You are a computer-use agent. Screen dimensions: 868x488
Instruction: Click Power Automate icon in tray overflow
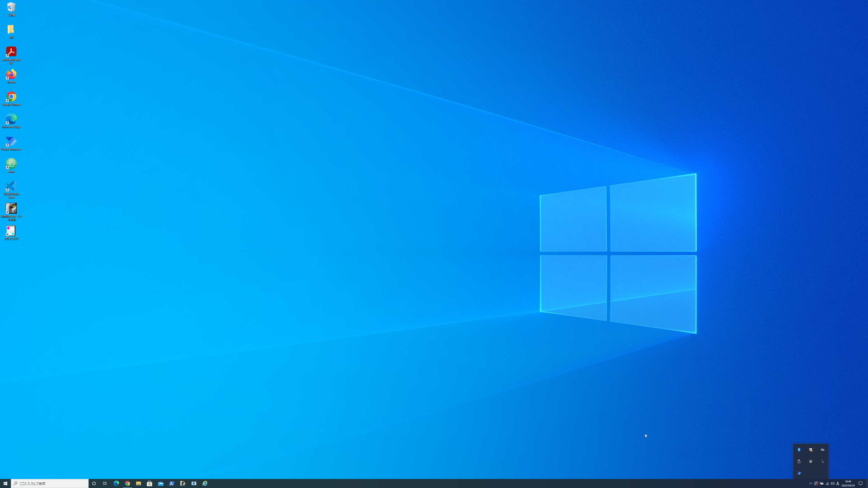click(x=799, y=473)
